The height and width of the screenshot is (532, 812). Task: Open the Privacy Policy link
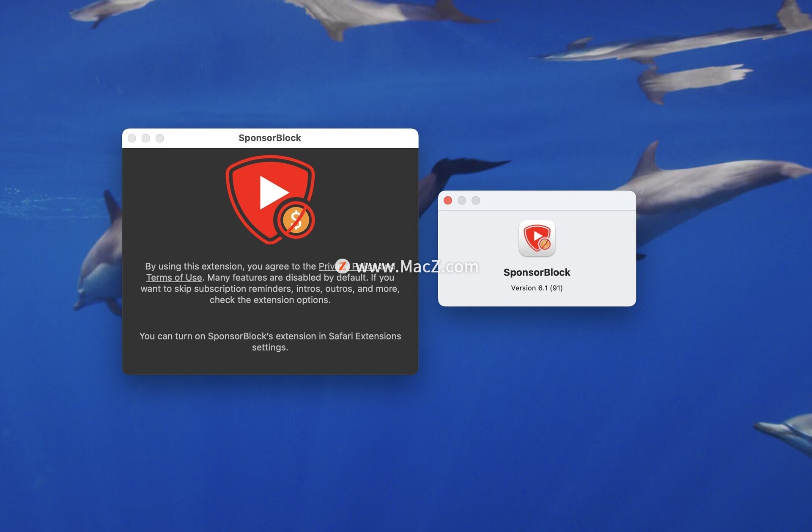[x=328, y=266]
